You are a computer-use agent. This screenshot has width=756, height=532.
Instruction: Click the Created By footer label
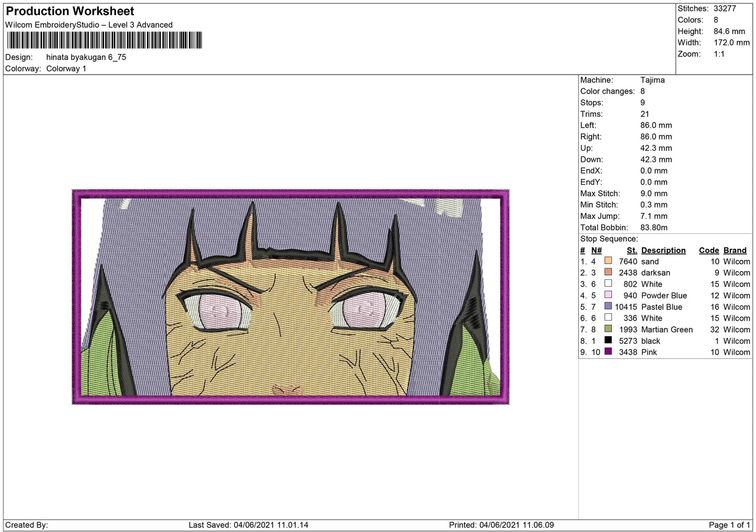pyautogui.click(x=27, y=525)
